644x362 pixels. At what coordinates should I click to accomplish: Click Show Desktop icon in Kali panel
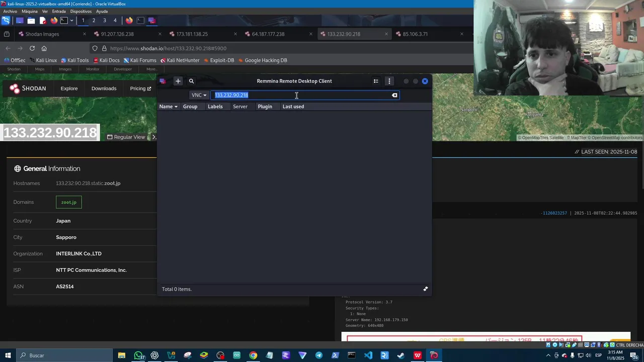point(20,21)
